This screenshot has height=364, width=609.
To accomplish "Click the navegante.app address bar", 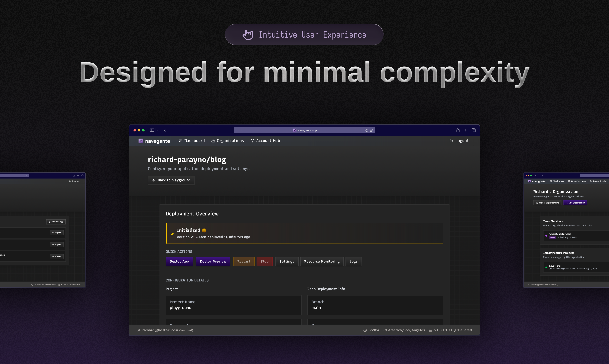I will [x=304, y=130].
